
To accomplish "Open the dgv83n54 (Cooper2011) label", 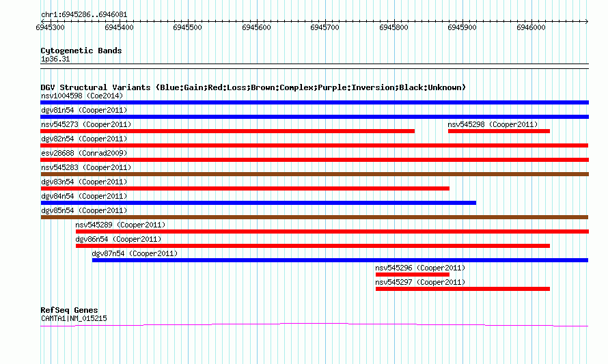I will [84, 182].
